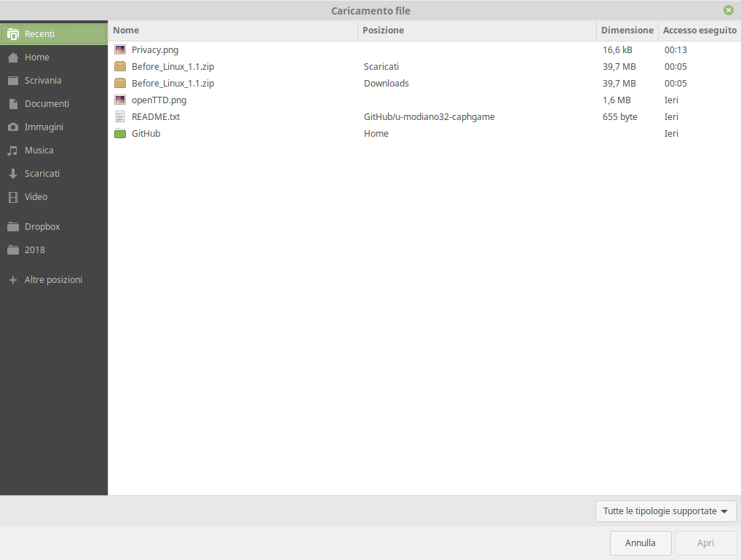Click the Apri button
This screenshot has width=741, height=560.
pos(705,543)
